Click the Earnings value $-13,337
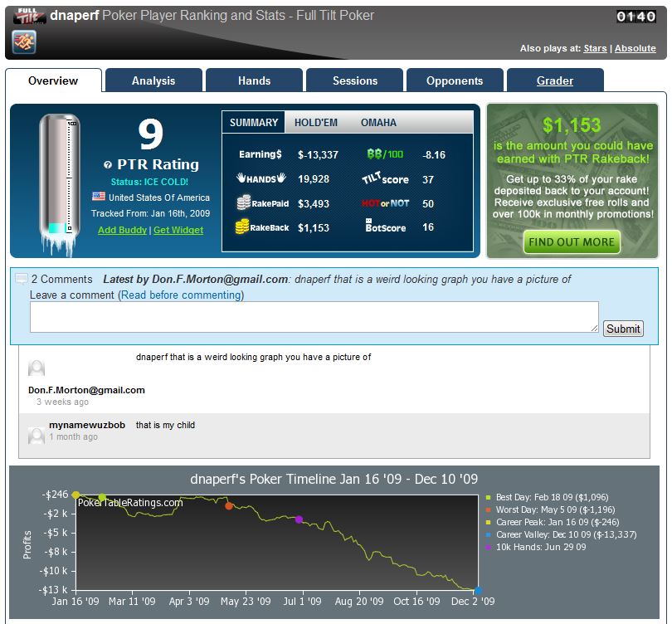This screenshot has height=624, width=672. (x=318, y=154)
